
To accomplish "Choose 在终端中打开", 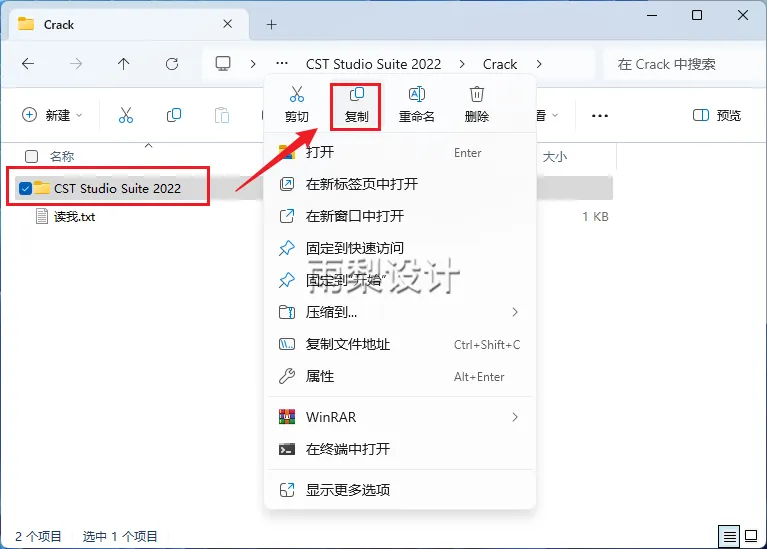I will [x=399, y=449].
